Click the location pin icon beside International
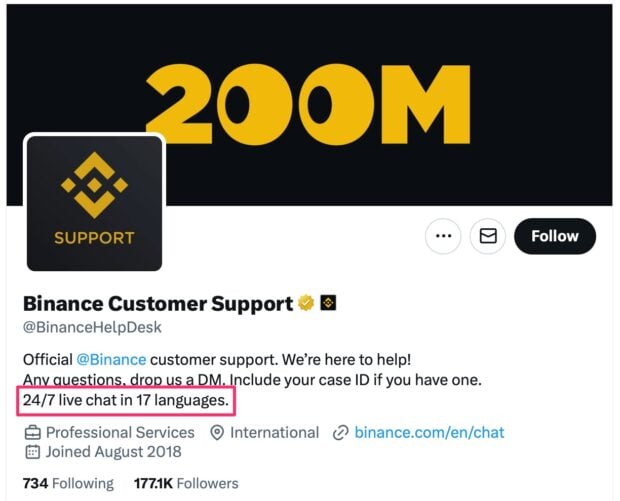This screenshot has width=620, height=501. 217,433
